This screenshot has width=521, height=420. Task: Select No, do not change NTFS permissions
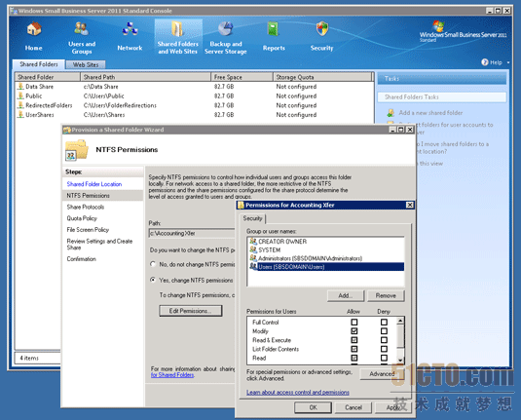click(x=153, y=264)
